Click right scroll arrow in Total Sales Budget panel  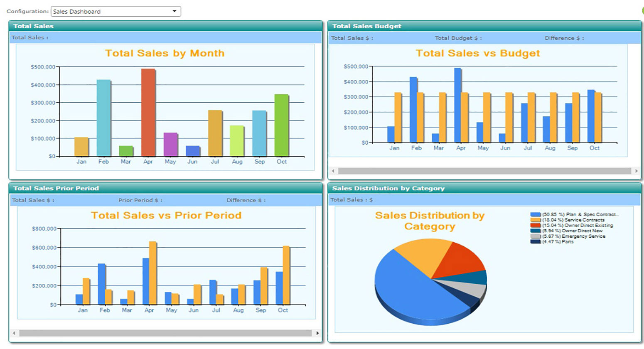tap(636, 171)
